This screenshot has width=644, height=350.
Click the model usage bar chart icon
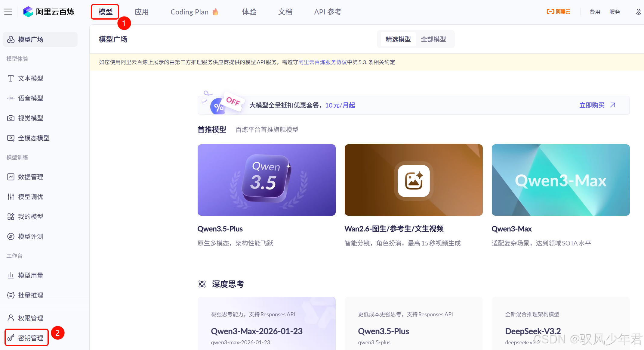pyautogui.click(x=11, y=275)
